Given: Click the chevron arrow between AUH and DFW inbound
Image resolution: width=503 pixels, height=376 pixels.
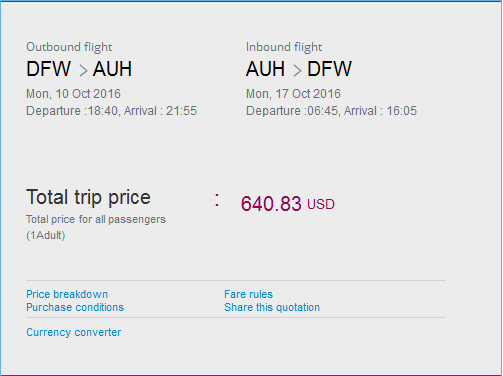Looking at the screenshot, I should (x=297, y=70).
